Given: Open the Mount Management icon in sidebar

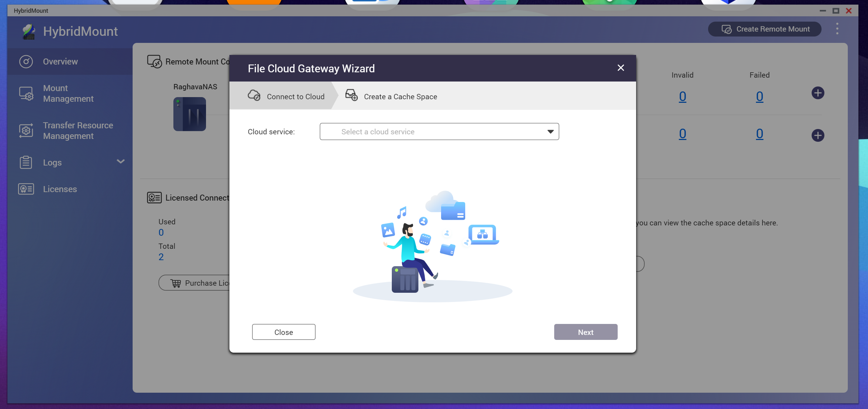Looking at the screenshot, I should 26,94.
